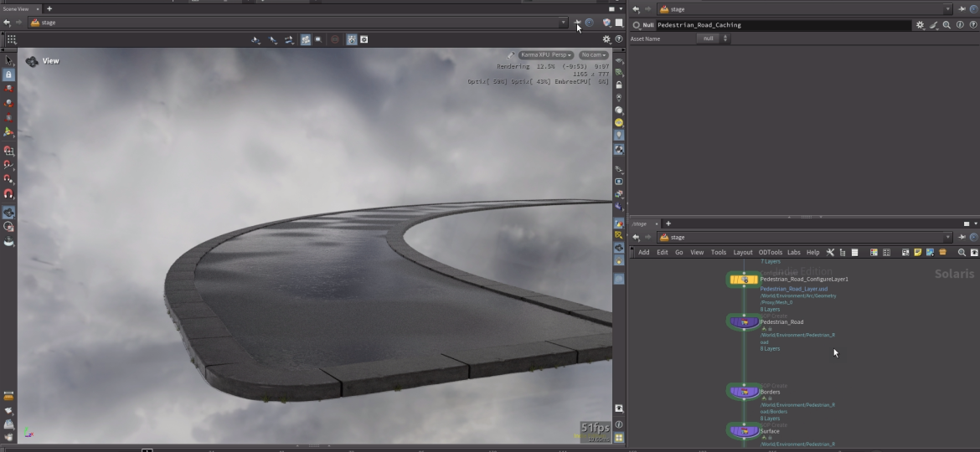Add a sticky note in network editor

pyautogui.click(x=917, y=252)
